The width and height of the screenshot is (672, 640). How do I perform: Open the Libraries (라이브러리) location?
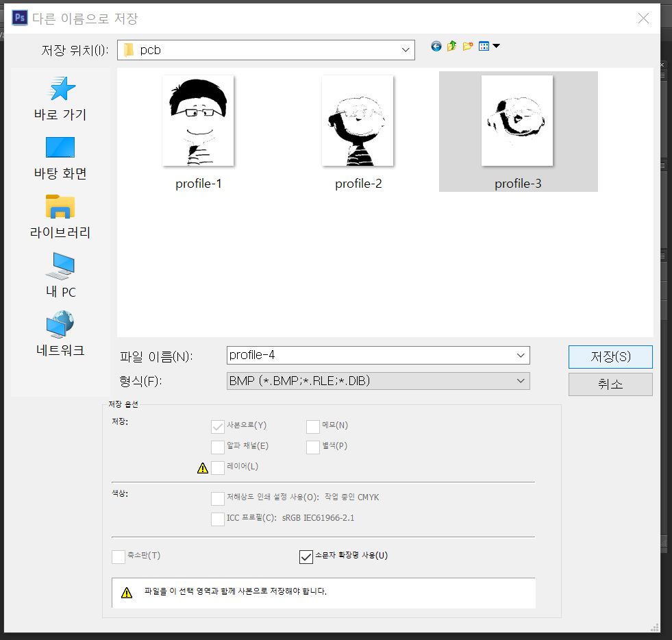pos(60,217)
